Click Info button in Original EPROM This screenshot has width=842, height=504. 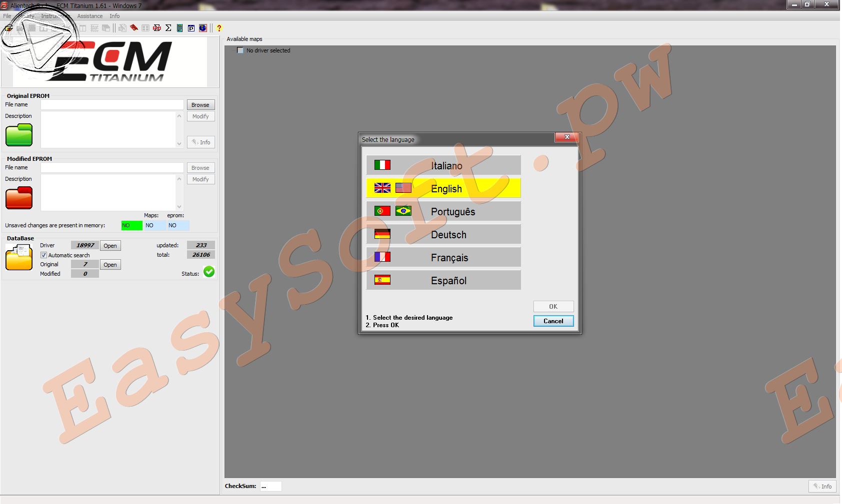click(201, 142)
